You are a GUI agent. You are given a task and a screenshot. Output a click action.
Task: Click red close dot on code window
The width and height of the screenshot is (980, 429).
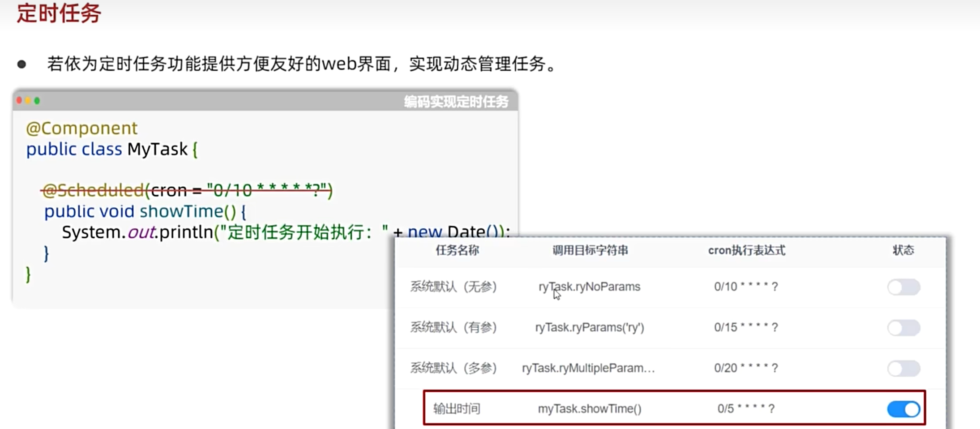click(x=19, y=100)
